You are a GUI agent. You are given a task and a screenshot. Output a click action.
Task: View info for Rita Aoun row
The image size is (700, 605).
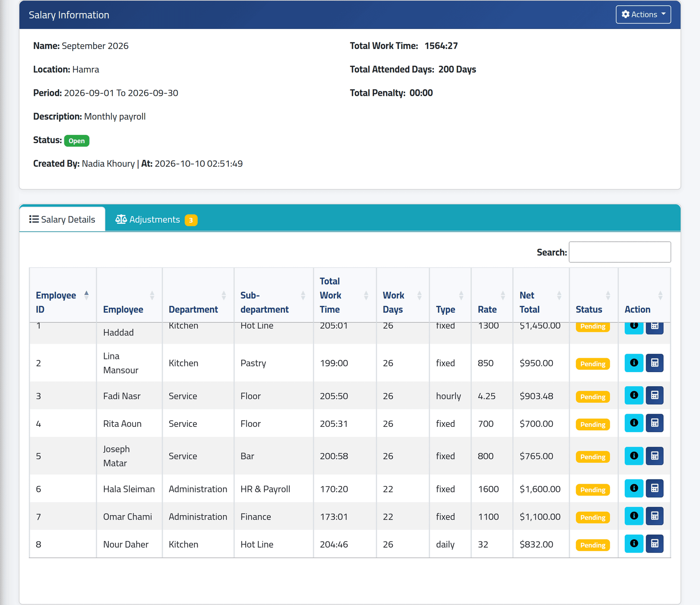[x=633, y=423]
